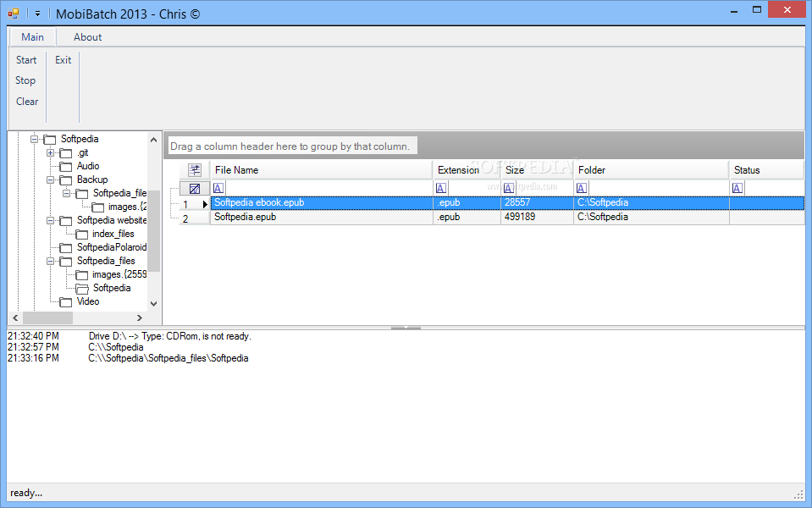This screenshot has height=508, width=812.
Task: Open the Extension filter operator icon
Action: pos(441,189)
